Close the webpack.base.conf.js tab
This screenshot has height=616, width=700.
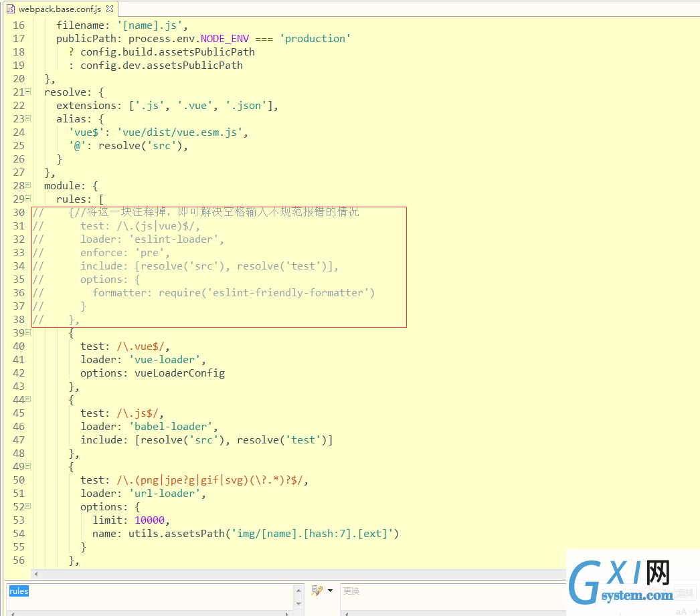tap(110, 9)
